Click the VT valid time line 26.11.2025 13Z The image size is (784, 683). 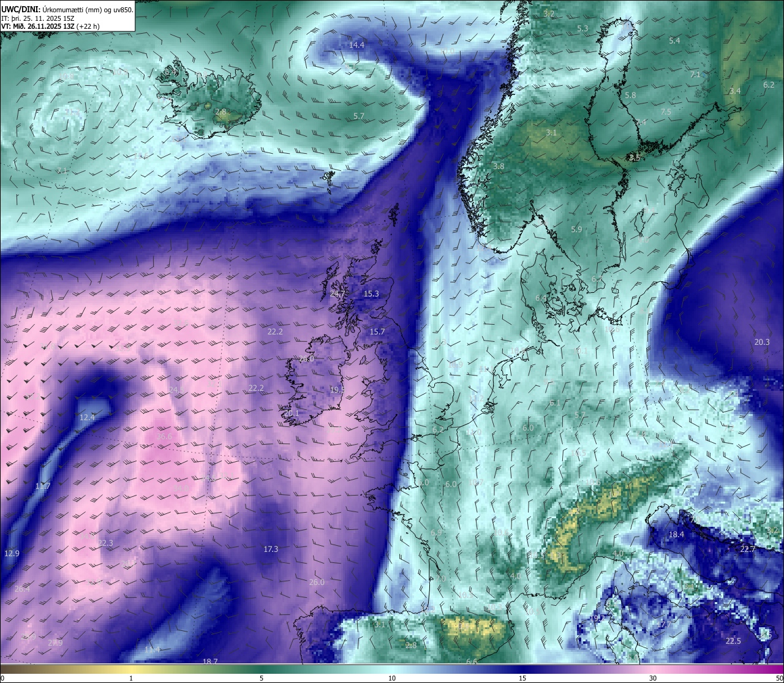coord(51,26)
